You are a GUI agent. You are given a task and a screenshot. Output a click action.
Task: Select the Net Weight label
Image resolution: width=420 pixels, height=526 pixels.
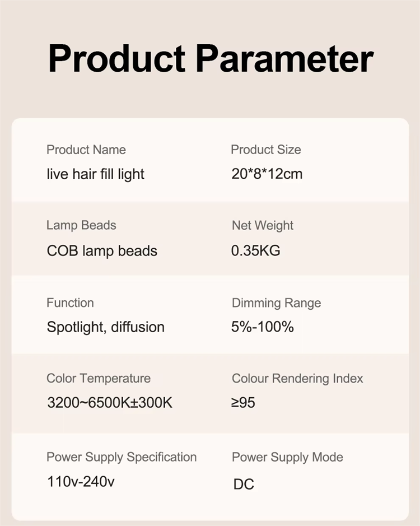[x=263, y=226]
